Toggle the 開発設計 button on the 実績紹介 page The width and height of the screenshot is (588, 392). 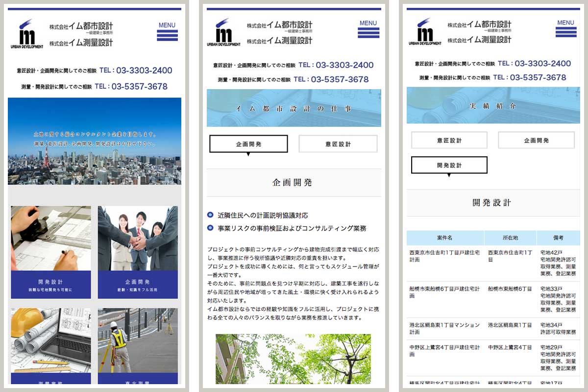pos(448,165)
